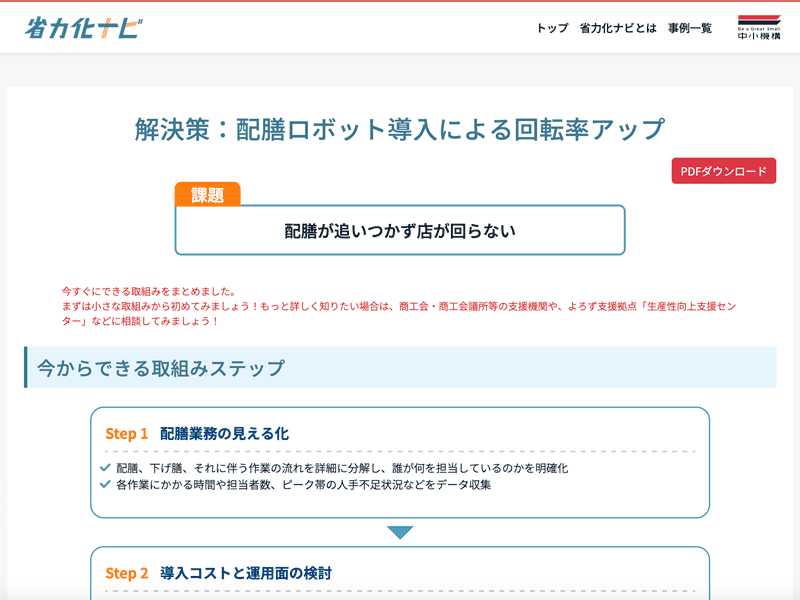Click the blue accent bar of 今からできる取組みステップ
This screenshot has height=600, width=800.
pos(25,366)
